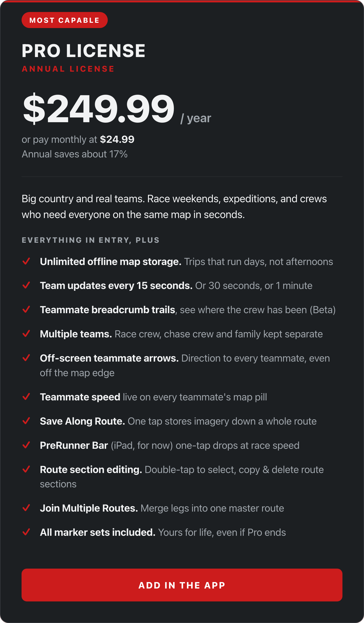Image resolution: width=364 pixels, height=623 pixels.
Task: Click the ADD IN THE APP button
Action: [x=182, y=585]
